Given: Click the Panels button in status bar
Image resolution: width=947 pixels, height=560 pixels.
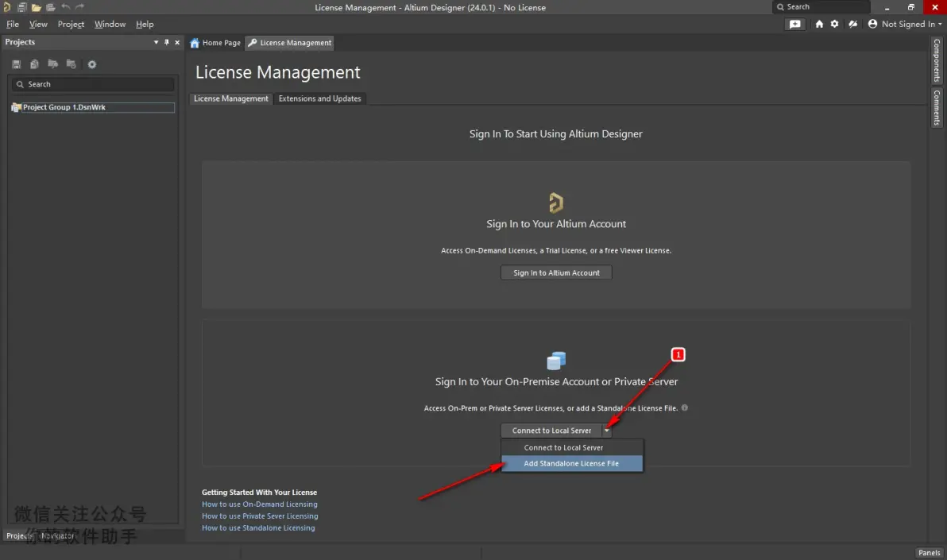Looking at the screenshot, I should (x=929, y=553).
